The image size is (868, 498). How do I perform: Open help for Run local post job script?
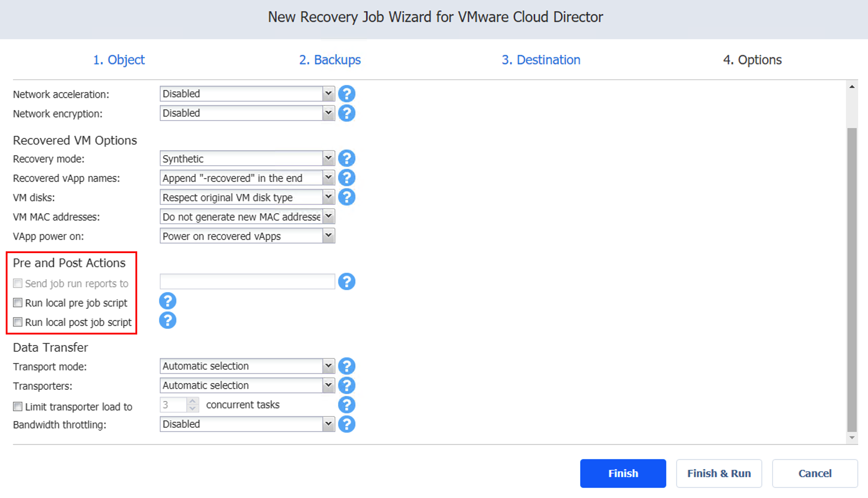point(167,321)
